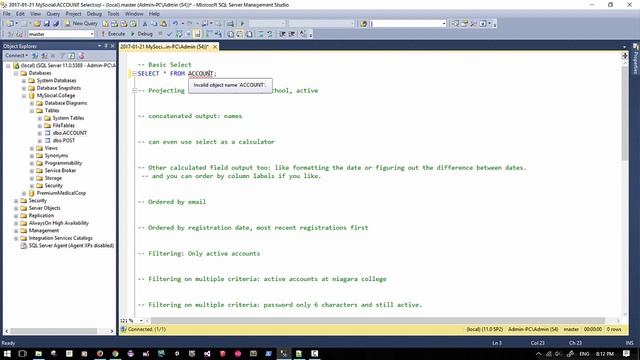The width and height of the screenshot is (640, 360).
Task: Select Integration Services Catalogs folder
Action: (60, 238)
